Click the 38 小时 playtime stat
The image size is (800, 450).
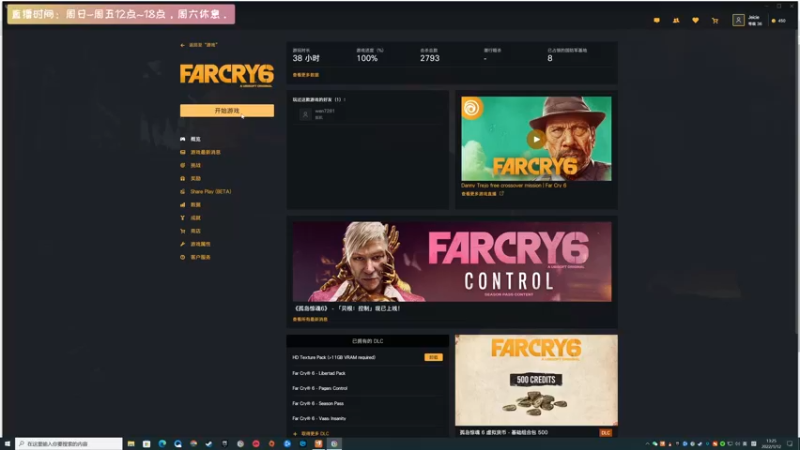pos(306,58)
